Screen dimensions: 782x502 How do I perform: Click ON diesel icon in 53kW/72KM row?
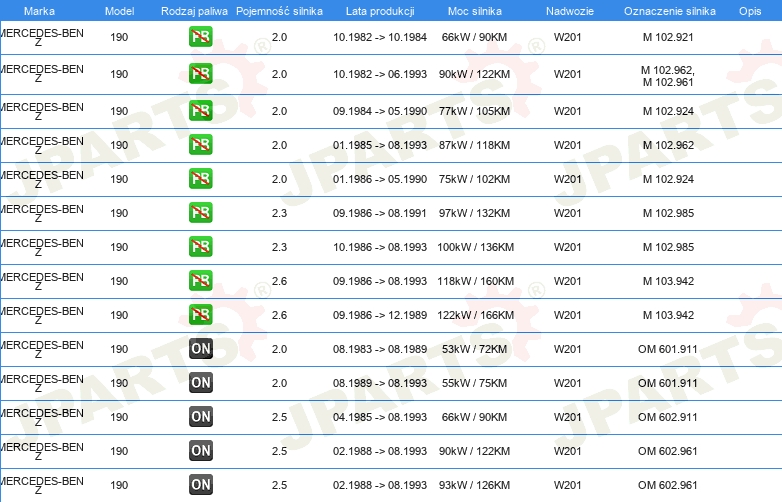click(x=200, y=349)
